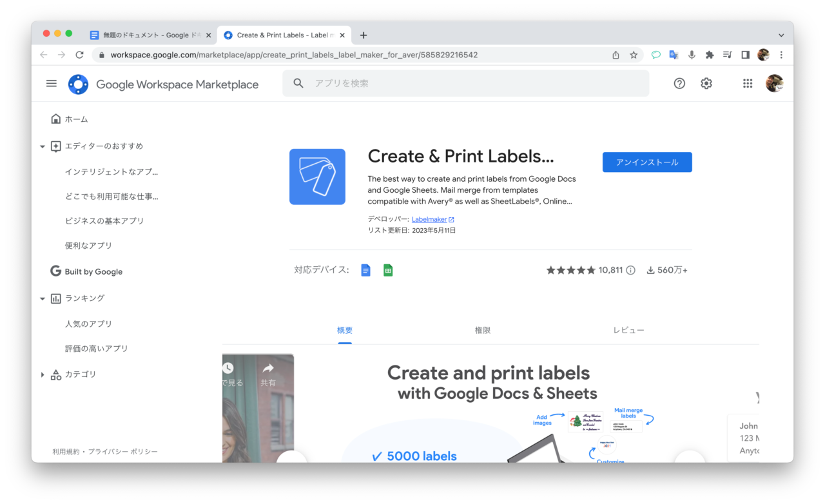Open Built by Google in sidebar

(x=93, y=271)
